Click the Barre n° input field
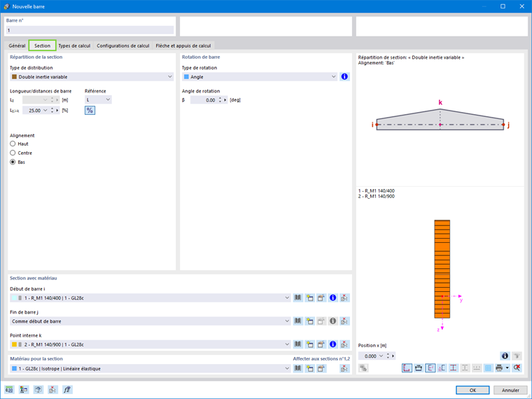The width and height of the screenshot is (532, 399). (x=90, y=30)
